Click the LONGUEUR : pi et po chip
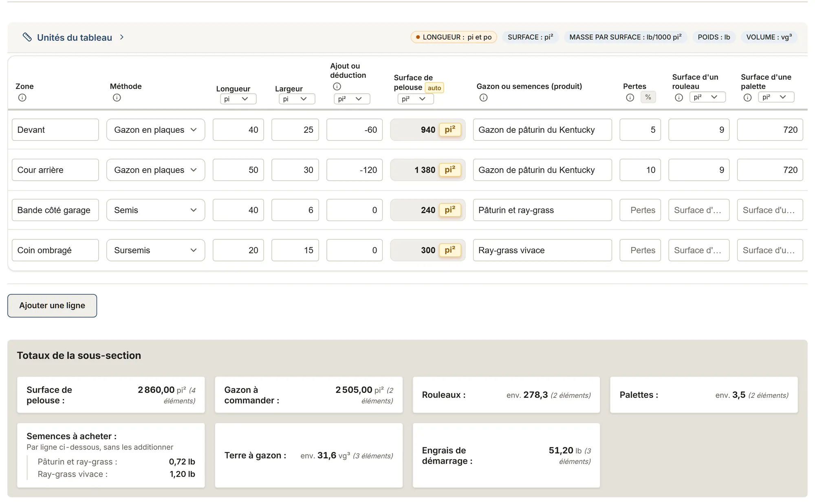 tap(454, 37)
